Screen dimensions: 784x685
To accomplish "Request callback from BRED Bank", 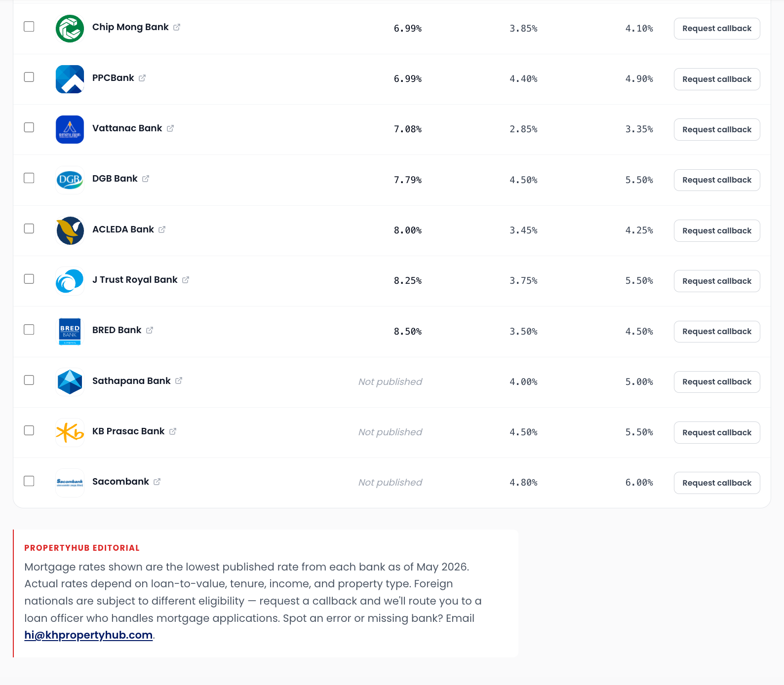I will point(717,331).
